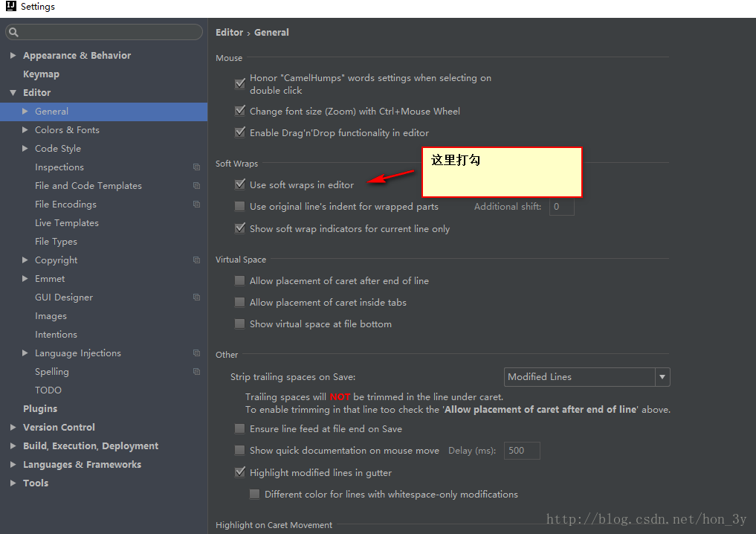Click the project-level icon beside GUI Designer
The height and width of the screenshot is (534, 756).
196,297
